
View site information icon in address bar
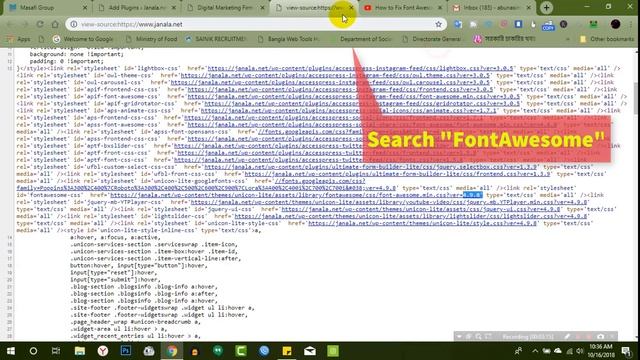pyautogui.click(x=74, y=24)
